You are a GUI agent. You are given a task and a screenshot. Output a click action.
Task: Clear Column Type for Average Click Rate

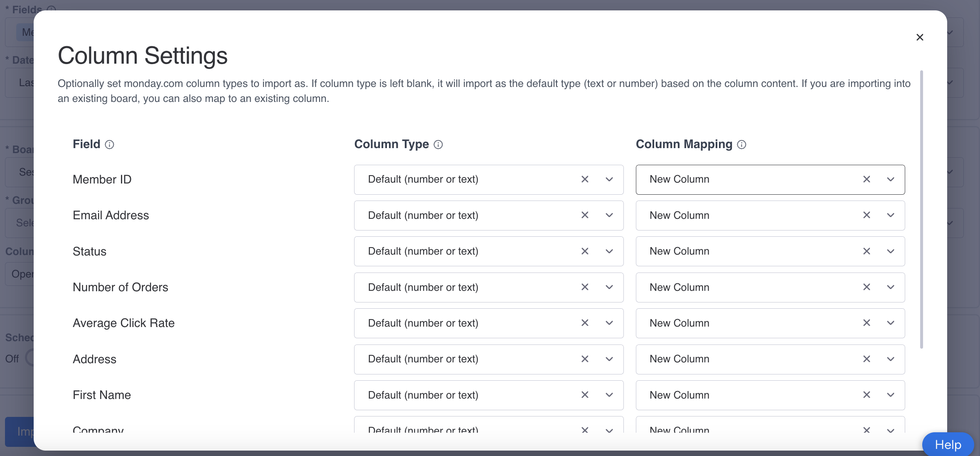(x=585, y=323)
